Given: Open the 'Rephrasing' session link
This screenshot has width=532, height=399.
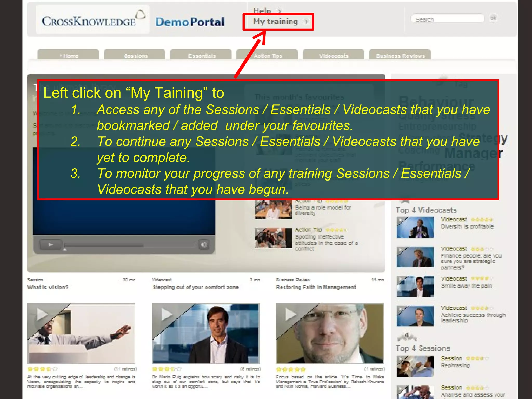Looking at the screenshot, I should click(455, 365).
